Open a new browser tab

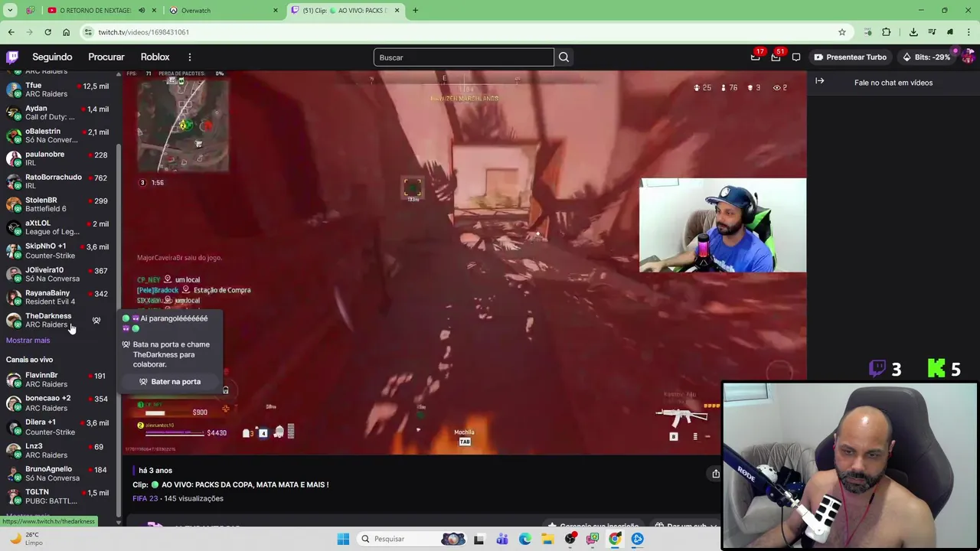[x=415, y=11]
